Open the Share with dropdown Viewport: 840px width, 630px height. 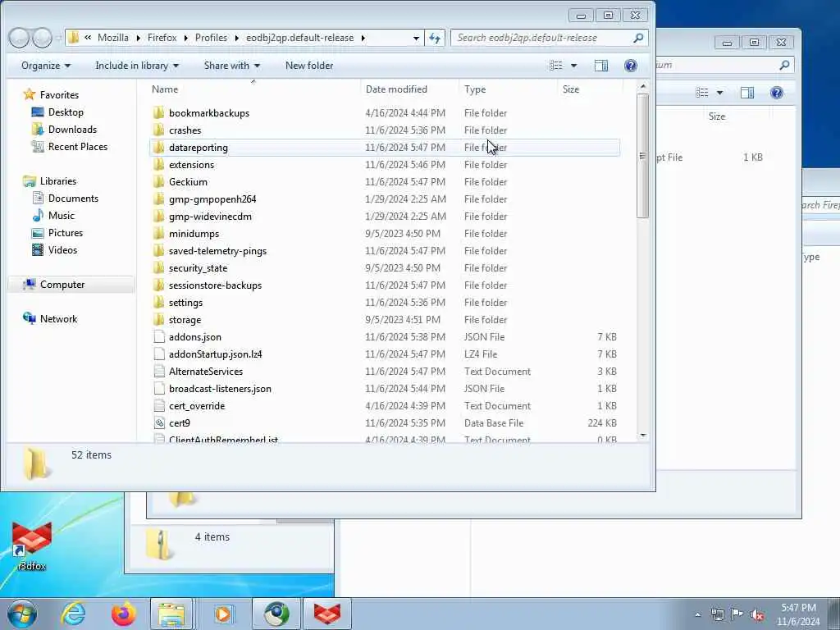click(x=231, y=66)
